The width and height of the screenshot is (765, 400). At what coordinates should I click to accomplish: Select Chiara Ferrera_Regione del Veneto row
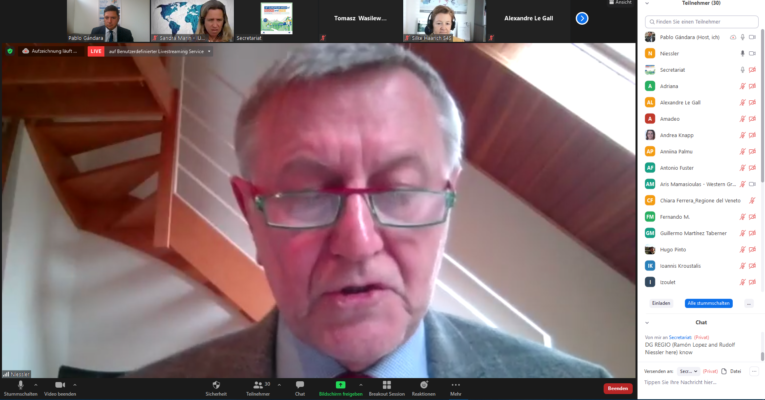tap(701, 200)
